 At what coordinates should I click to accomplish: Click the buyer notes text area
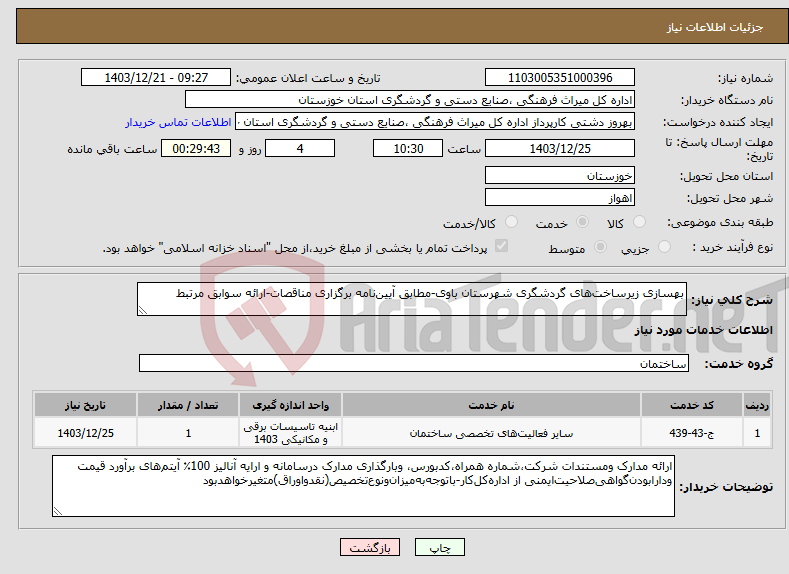tap(363, 486)
